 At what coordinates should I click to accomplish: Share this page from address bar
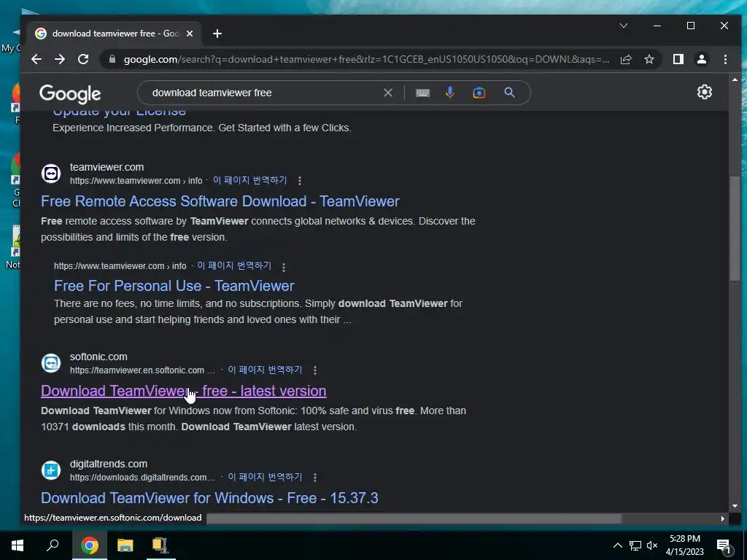pyautogui.click(x=626, y=59)
